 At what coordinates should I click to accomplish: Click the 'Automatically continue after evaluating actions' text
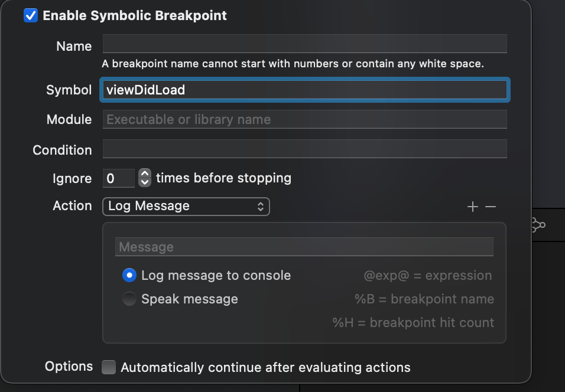point(265,368)
